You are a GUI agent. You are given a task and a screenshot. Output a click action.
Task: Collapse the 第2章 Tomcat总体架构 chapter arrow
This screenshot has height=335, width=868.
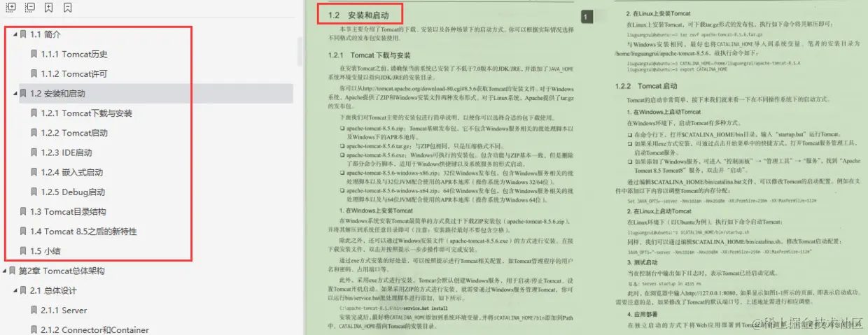4,271
